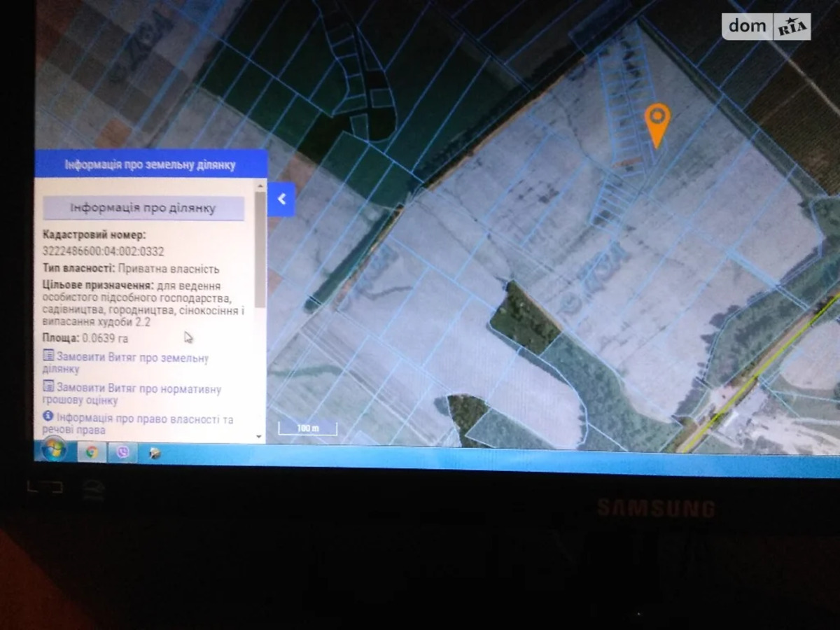This screenshot has width=840, height=630.
Task: Click the info panel scroll up arrow
Action: pos(260,187)
